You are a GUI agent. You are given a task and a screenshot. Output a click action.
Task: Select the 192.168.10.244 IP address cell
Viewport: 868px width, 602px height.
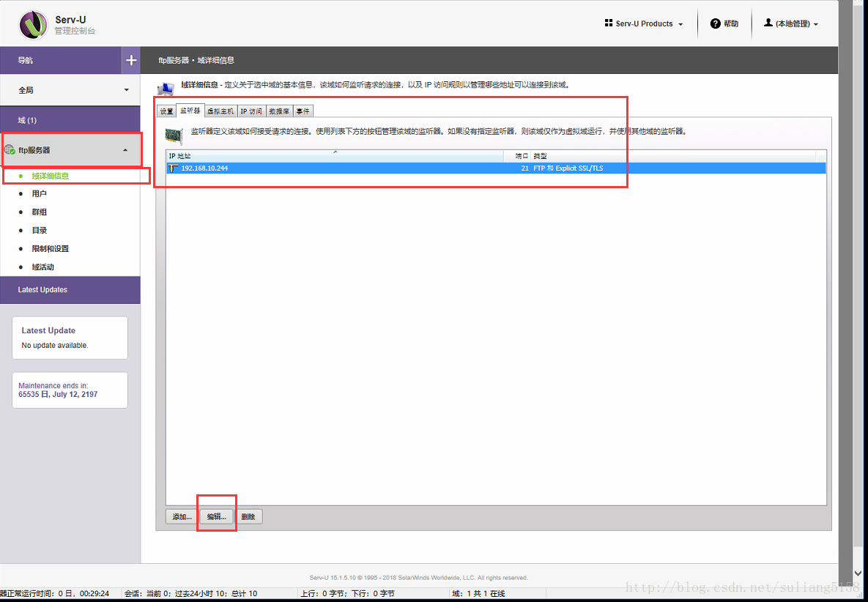click(204, 168)
